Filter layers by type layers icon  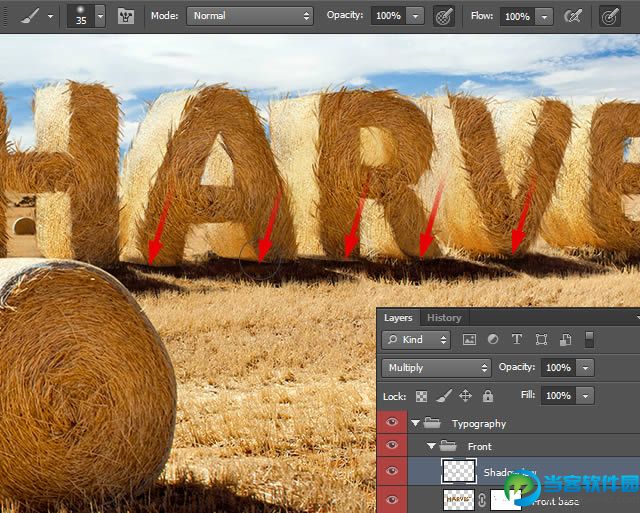pyautogui.click(x=517, y=340)
